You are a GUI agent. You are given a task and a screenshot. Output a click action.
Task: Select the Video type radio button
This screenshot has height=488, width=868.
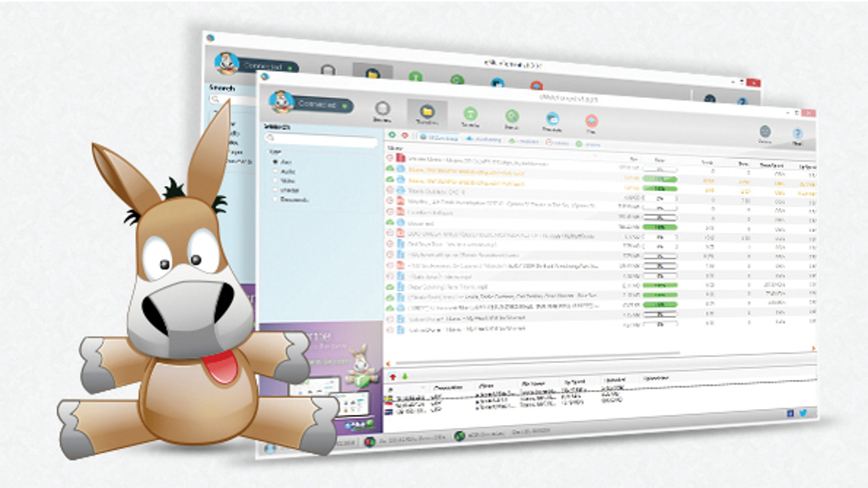click(275, 180)
